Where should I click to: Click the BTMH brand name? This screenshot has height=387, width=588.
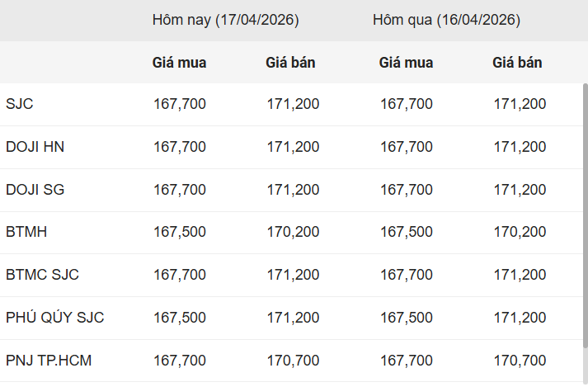click(26, 232)
